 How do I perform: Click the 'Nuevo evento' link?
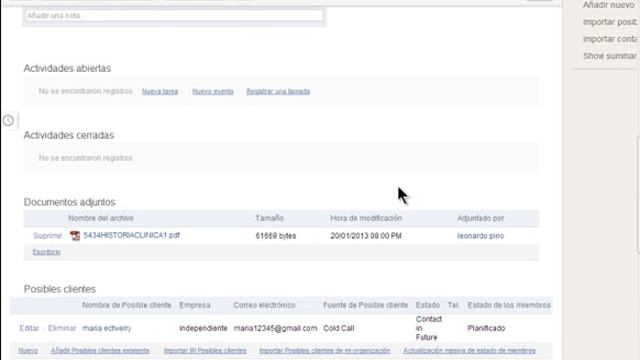coord(213,91)
